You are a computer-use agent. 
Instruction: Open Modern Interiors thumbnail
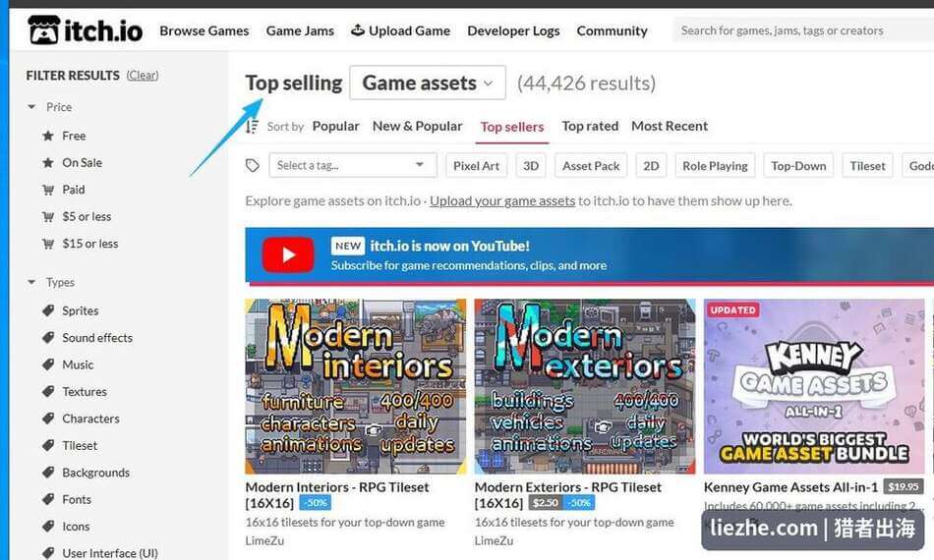356,386
